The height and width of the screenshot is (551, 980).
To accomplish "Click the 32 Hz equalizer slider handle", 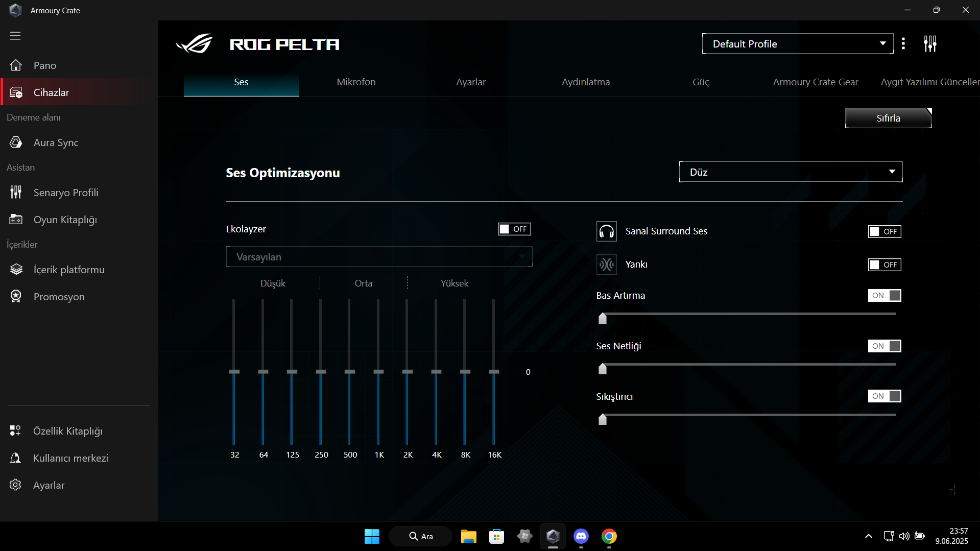I will (x=234, y=372).
